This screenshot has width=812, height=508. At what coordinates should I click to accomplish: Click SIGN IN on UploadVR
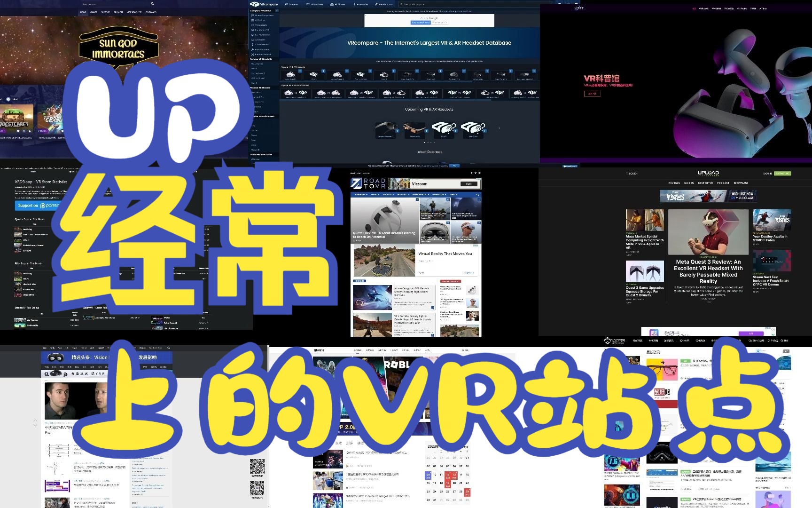767,174
